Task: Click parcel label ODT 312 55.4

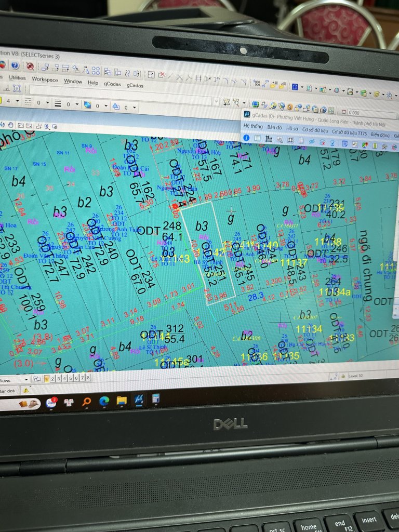Action: click(x=162, y=334)
